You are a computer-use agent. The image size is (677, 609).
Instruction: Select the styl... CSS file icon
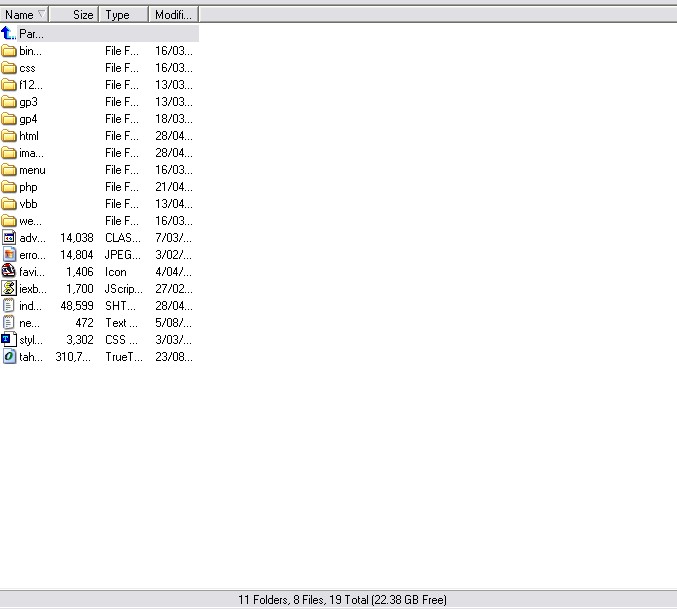point(9,340)
